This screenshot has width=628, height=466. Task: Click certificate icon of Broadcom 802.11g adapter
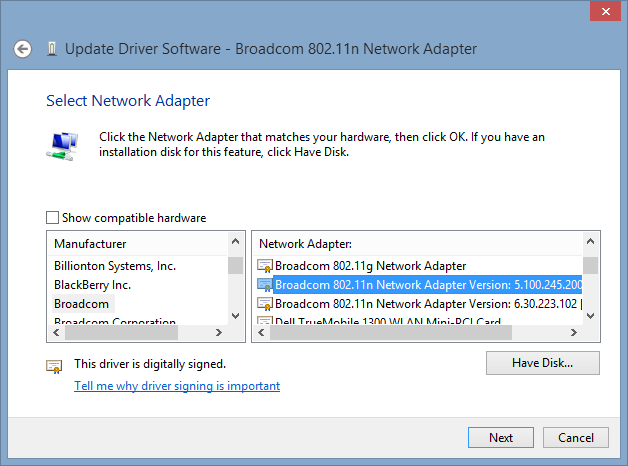[265, 266]
